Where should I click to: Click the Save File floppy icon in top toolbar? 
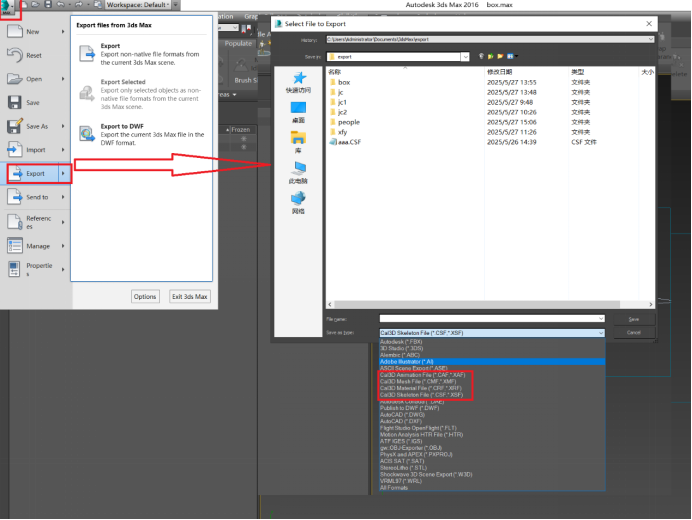coord(48,4)
